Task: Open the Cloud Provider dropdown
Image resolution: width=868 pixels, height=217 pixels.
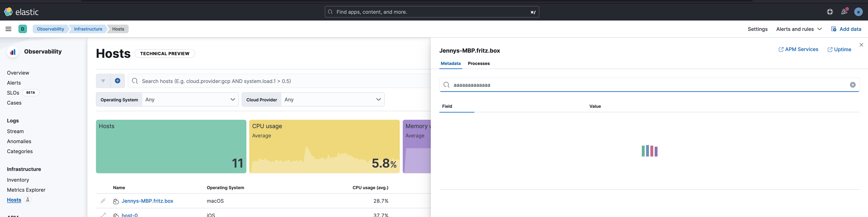Action: point(333,100)
